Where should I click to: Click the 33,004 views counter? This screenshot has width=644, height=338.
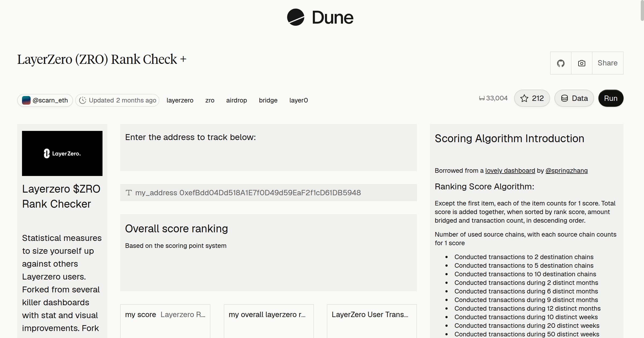coord(493,98)
